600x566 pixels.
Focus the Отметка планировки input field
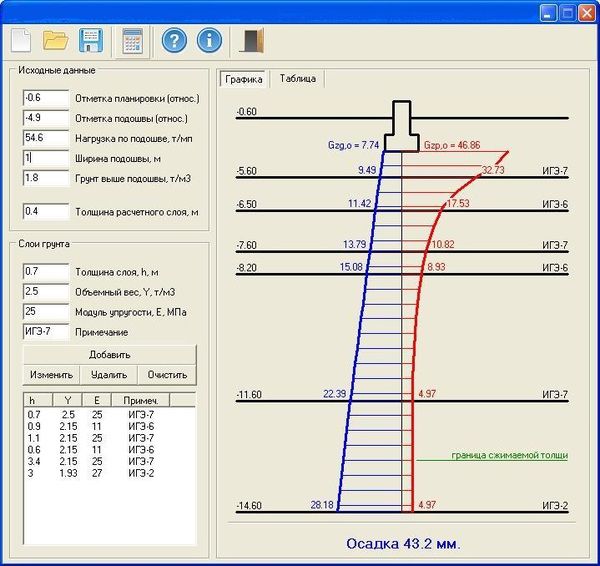[46, 98]
